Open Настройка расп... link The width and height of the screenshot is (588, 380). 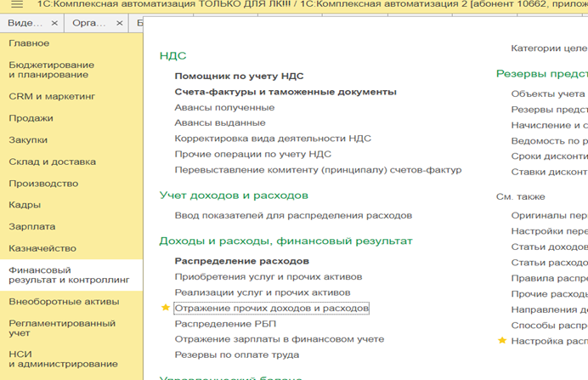[x=550, y=341]
